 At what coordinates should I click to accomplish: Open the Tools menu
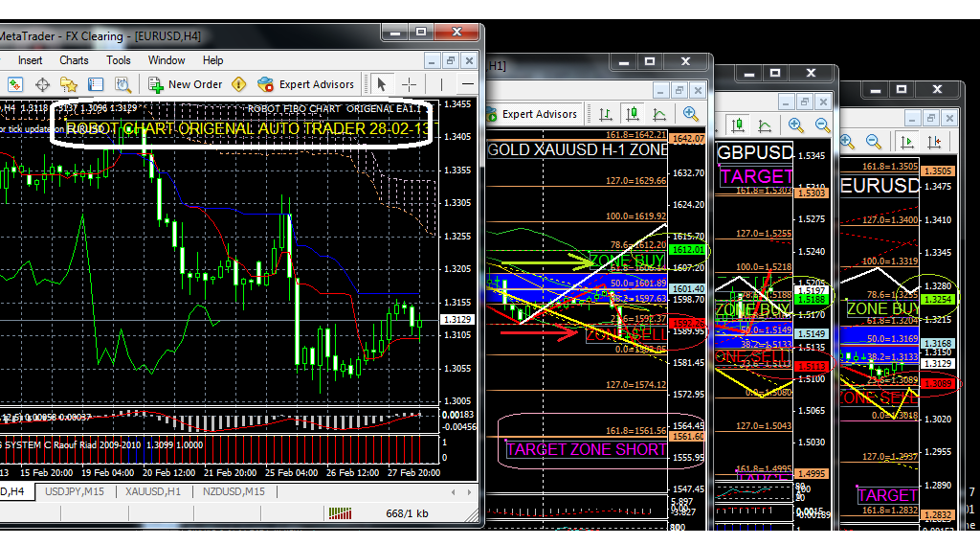pyautogui.click(x=118, y=60)
